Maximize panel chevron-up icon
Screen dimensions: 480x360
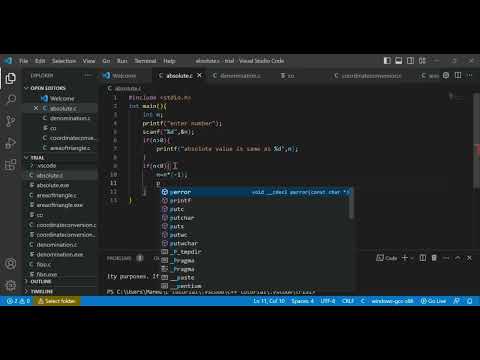(458, 258)
